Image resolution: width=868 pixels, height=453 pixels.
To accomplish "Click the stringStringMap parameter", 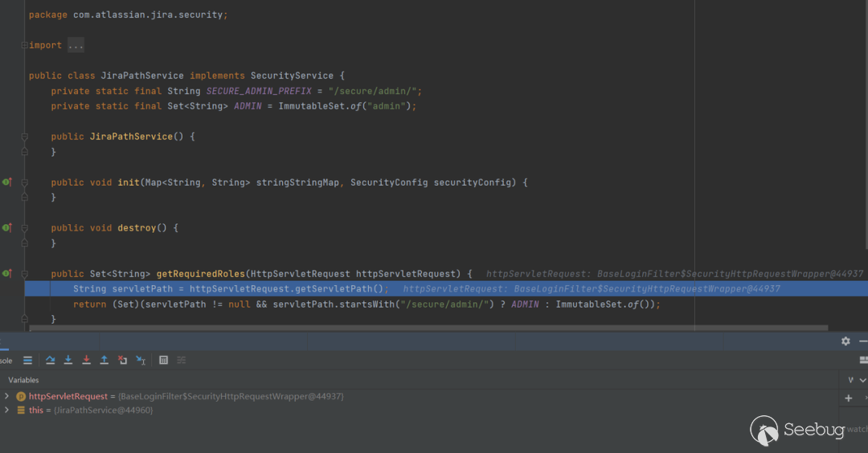I will pyautogui.click(x=298, y=182).
